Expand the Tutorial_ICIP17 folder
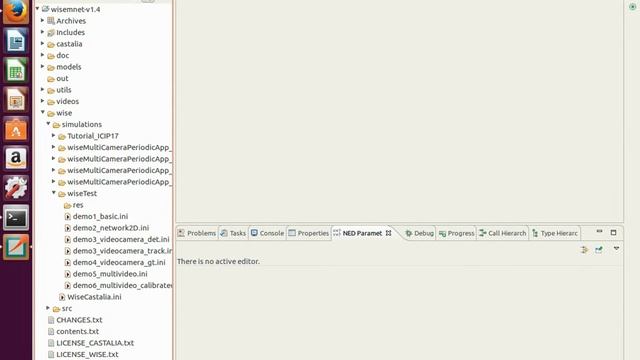The image size is (640, 360). (53, 135)
